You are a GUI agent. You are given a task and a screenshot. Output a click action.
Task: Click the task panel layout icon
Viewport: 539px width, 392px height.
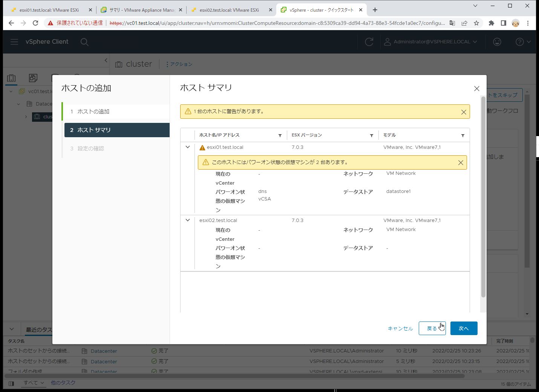(x=11, y=383)
